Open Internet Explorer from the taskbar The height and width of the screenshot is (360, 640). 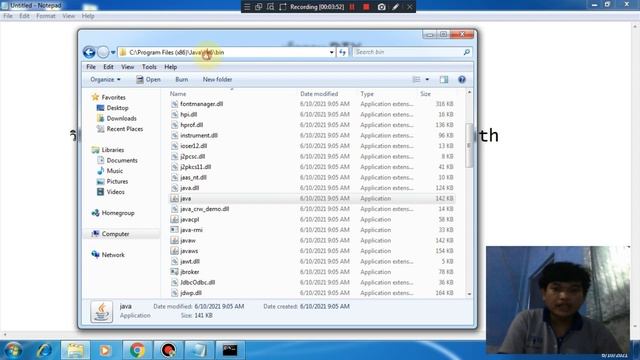[x=44, y=350]
